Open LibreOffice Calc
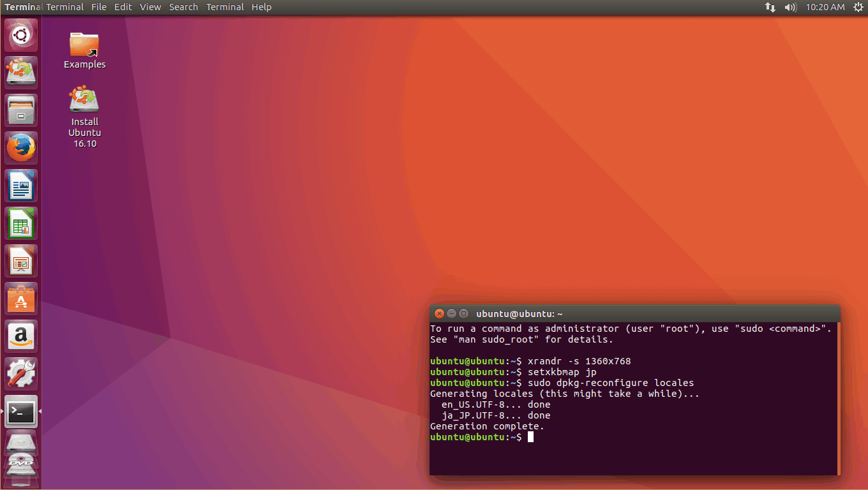868x490 pixels. (x=20, y=223)
